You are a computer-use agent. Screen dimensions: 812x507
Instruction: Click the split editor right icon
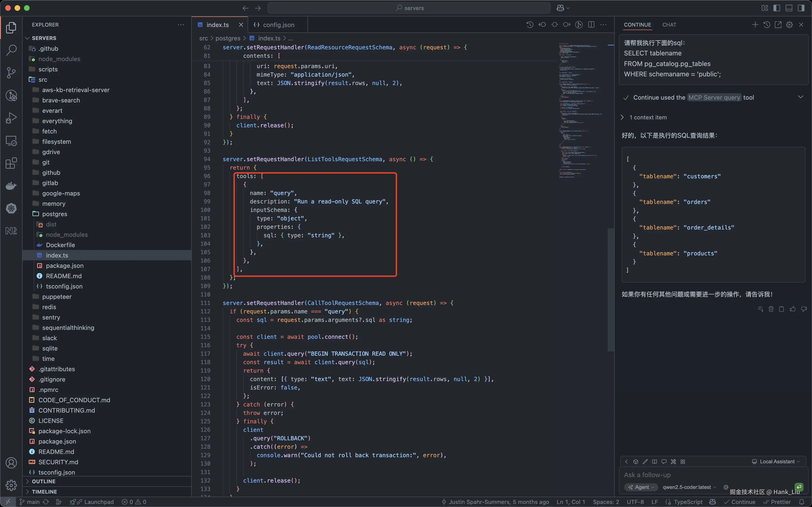[x=591, y=25]
